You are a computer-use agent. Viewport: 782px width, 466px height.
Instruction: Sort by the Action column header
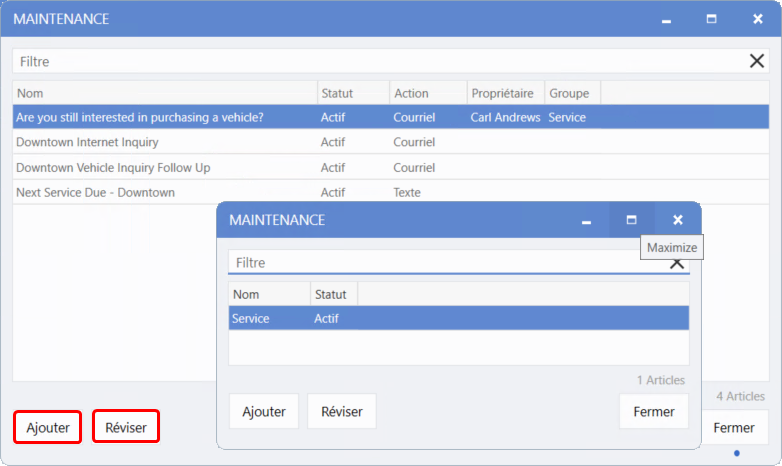click(427, 93)
